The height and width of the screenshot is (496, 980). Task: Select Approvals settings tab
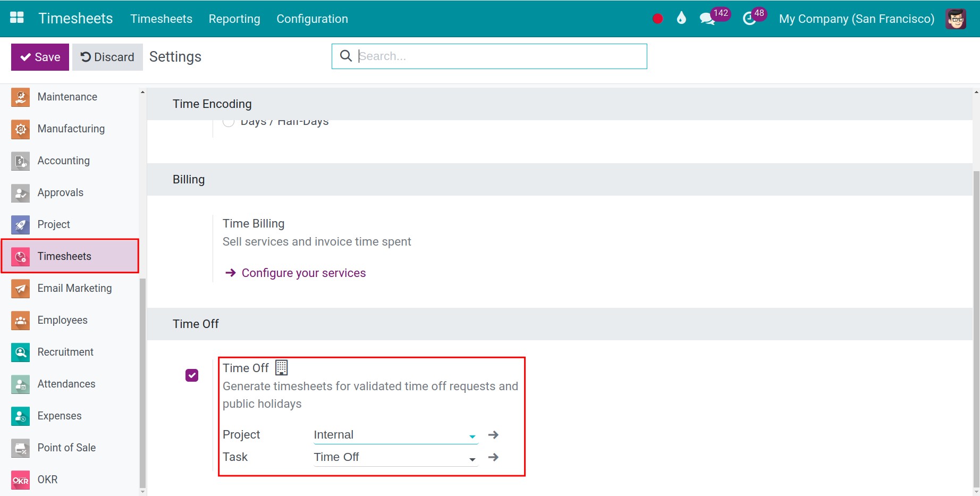coord(70,193)
